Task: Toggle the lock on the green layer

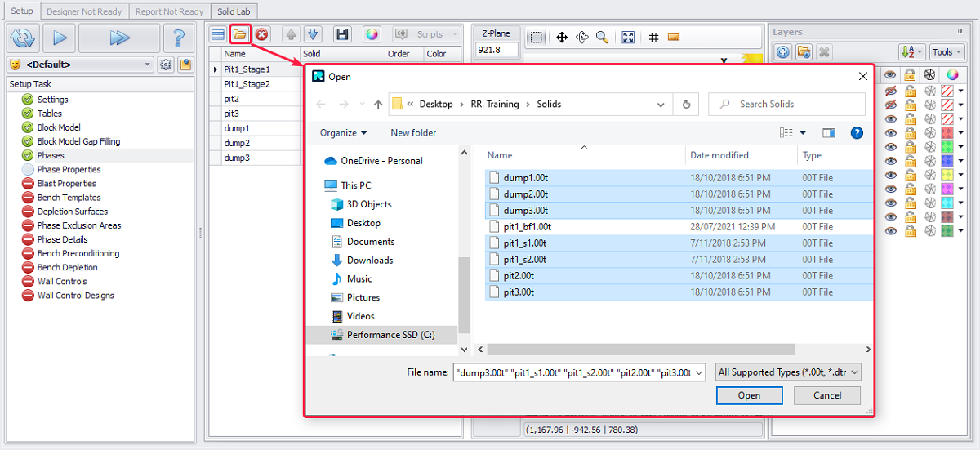Action: (x=910, y=147)
